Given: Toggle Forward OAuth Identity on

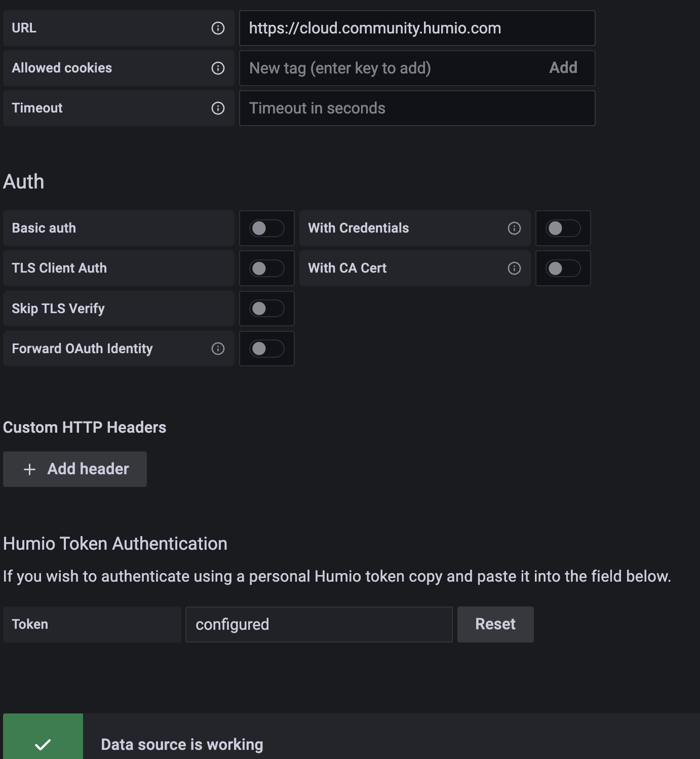Looking at the screenshot, I should coord(267,349).
